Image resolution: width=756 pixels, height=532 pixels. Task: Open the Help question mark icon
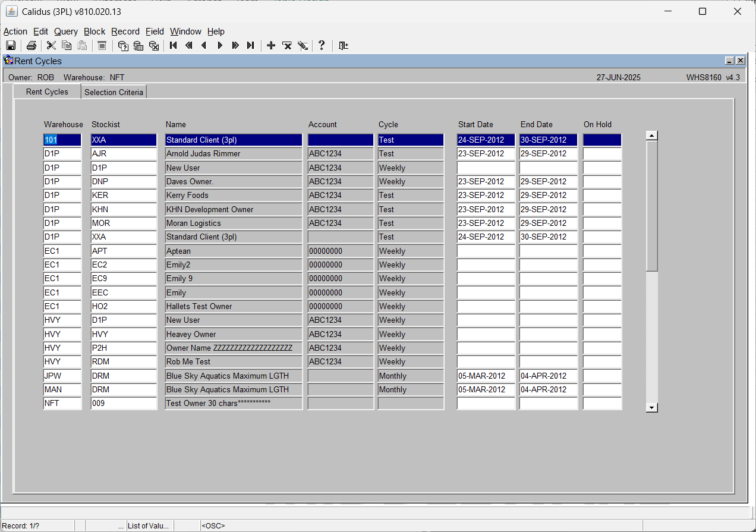click(x=322, y=46)
